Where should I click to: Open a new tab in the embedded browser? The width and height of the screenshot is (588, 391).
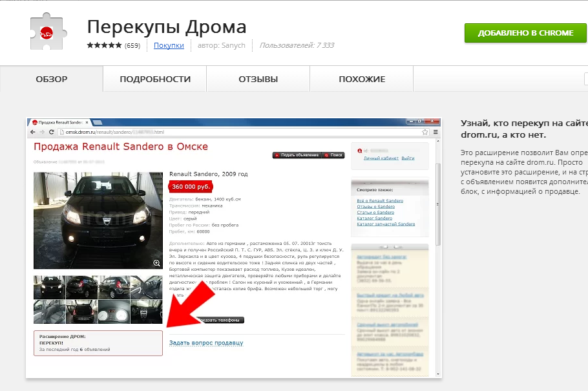pyautogui.click(x=97, y=122)
